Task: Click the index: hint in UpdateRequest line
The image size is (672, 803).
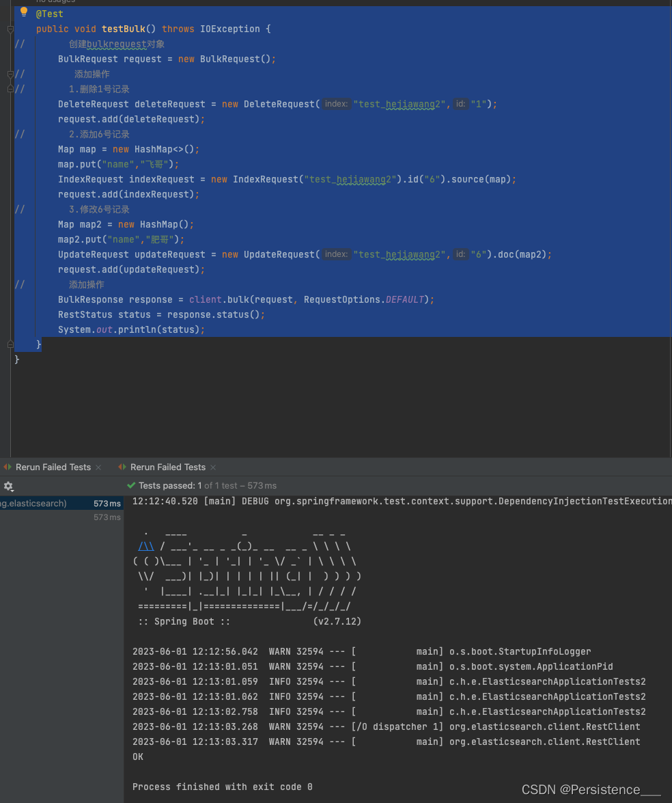Action: [x=336, y=254]
